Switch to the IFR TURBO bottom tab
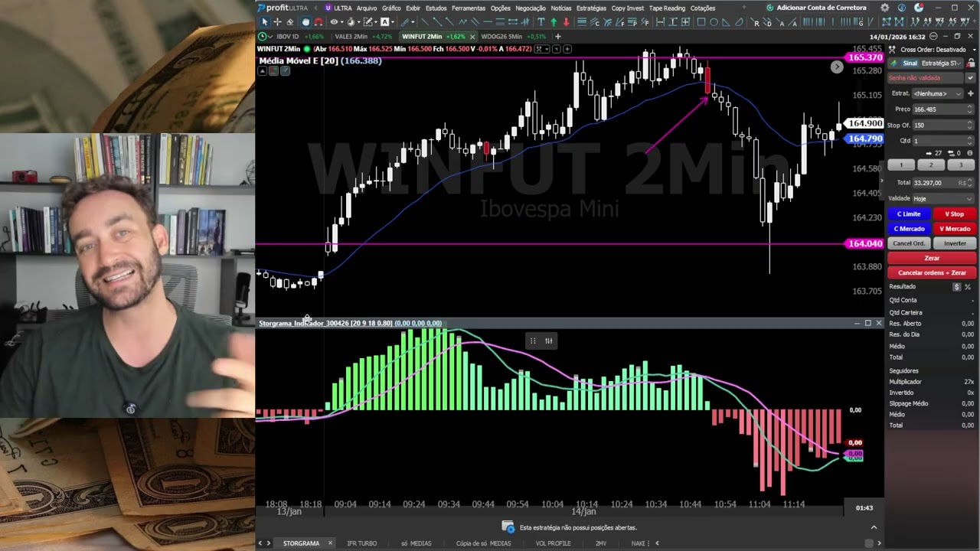The width and height of the screenshot is (980, 551). coord(361,543)
